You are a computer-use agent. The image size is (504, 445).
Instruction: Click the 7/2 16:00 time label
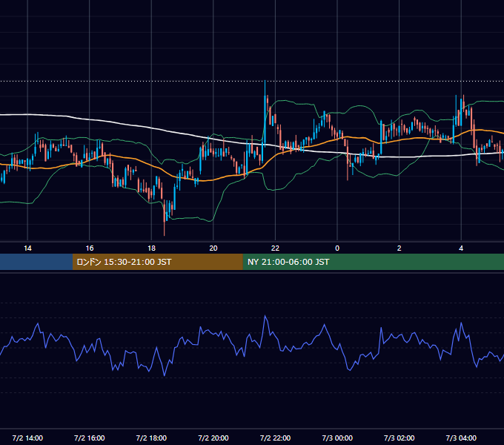(90, 438)
